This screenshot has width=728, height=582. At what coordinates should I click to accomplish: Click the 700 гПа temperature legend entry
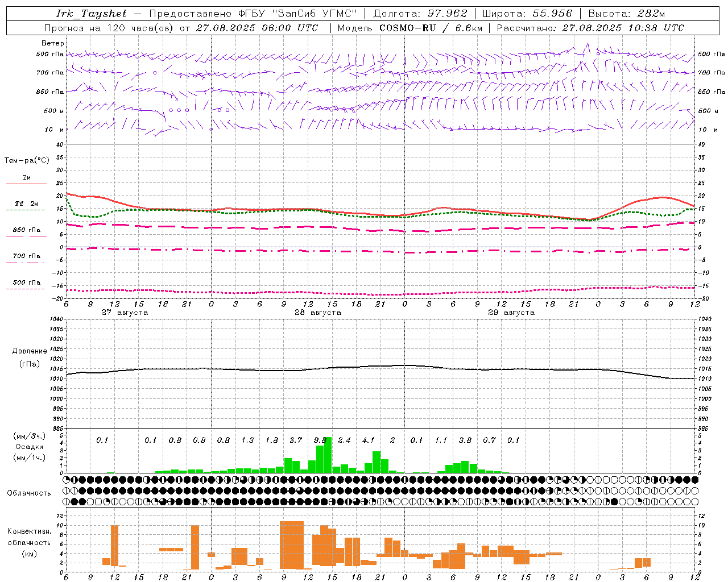tap(27, 256)
